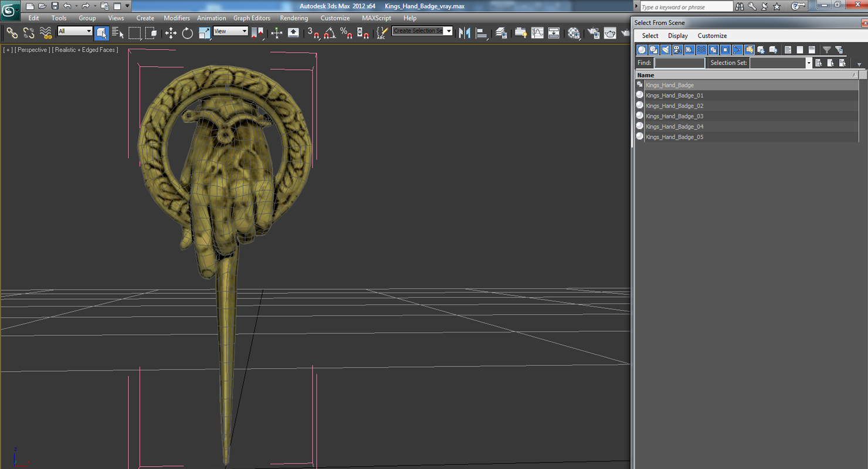The width and height of the screenshot is (868, 469).
Task: Activate the Select and Rotate tool
Action: click(x=188, y=33)
